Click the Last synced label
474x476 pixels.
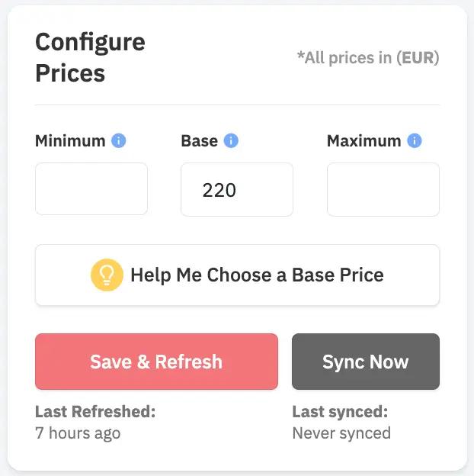tap(340, 412)
